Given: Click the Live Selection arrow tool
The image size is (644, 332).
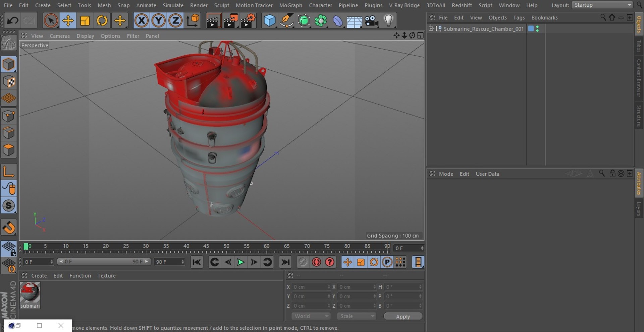Looking at the screenshot, I should click(51, 21).
